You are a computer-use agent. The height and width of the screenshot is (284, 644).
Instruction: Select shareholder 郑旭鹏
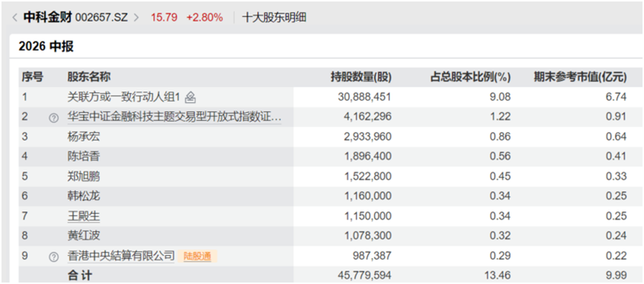click(84, 176)
